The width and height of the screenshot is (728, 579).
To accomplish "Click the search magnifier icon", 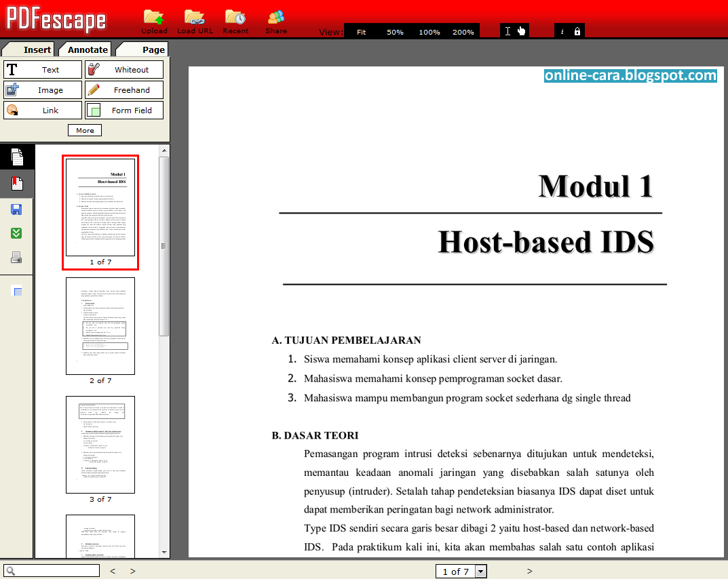I will pos(10,571).
